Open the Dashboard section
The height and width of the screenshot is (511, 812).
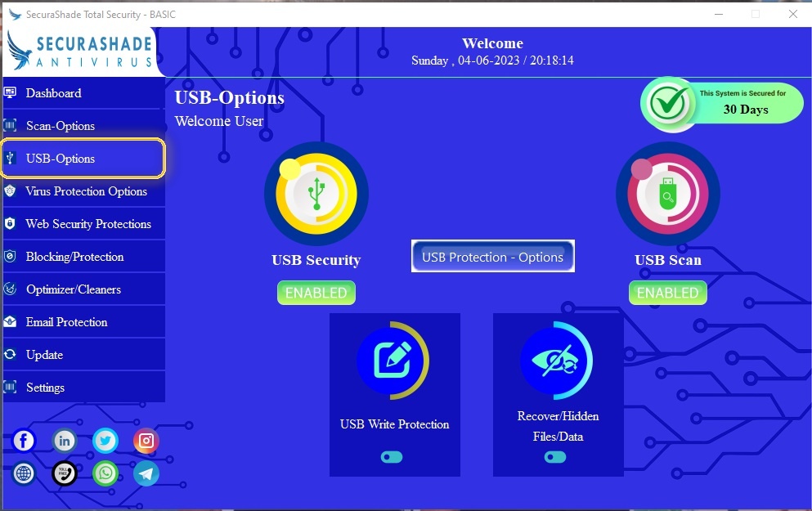click(84, 93)
